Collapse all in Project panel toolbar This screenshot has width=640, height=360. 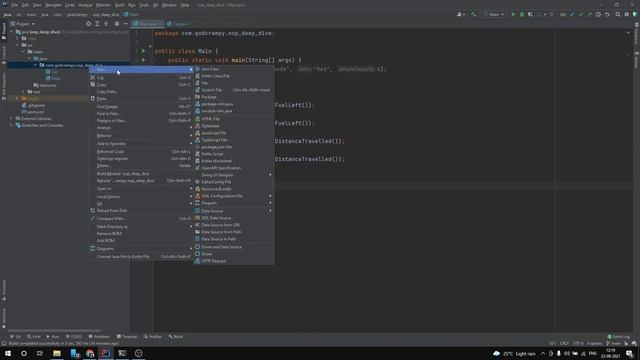(106, 24)
